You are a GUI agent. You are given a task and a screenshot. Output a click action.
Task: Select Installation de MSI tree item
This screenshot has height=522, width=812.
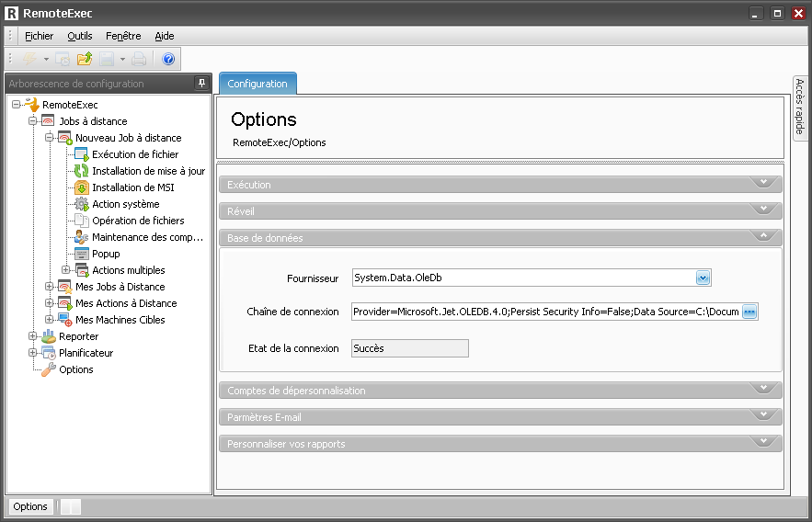tap(133, 187)
